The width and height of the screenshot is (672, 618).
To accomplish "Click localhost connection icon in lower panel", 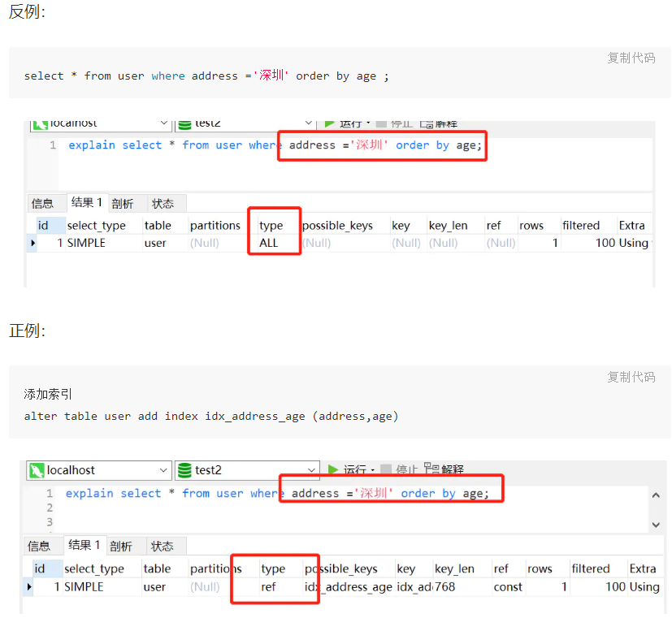I will click(37, 471).
